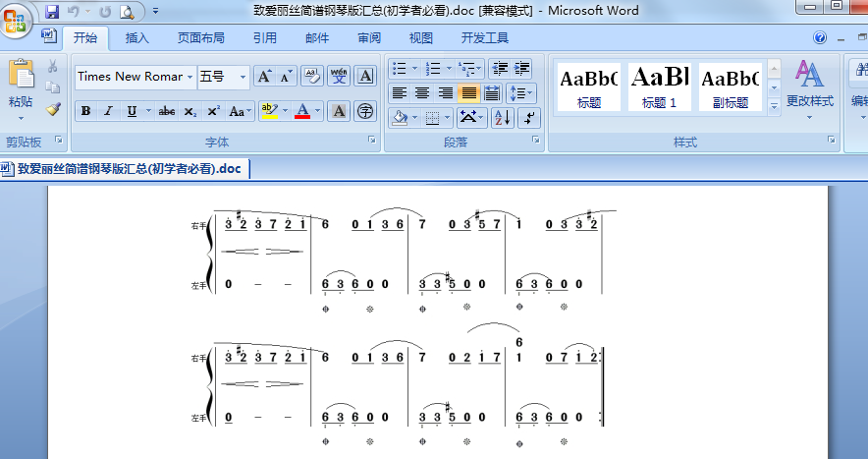Align text left
Image resolution: width=868 pixels, height=459 pixels.
pyautogui.click(x=400, y=93)
